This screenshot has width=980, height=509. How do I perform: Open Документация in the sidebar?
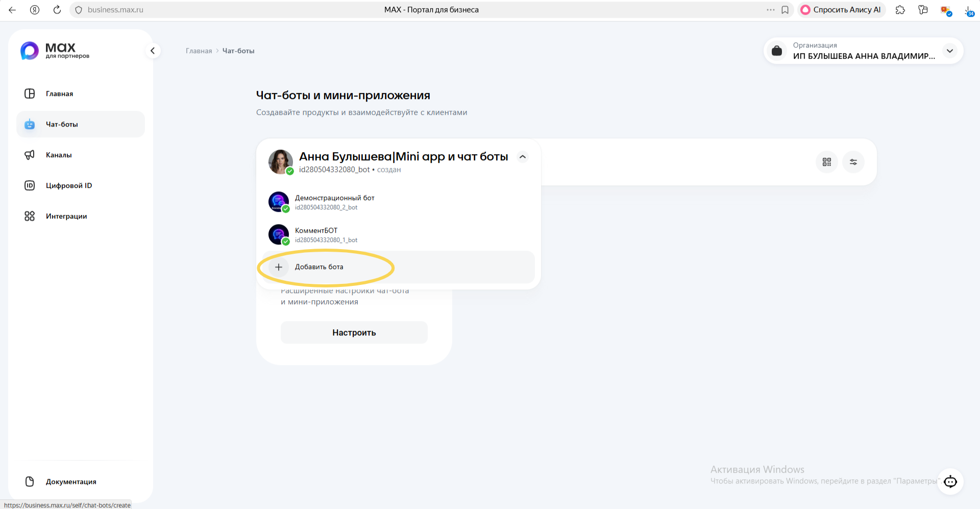81,481
